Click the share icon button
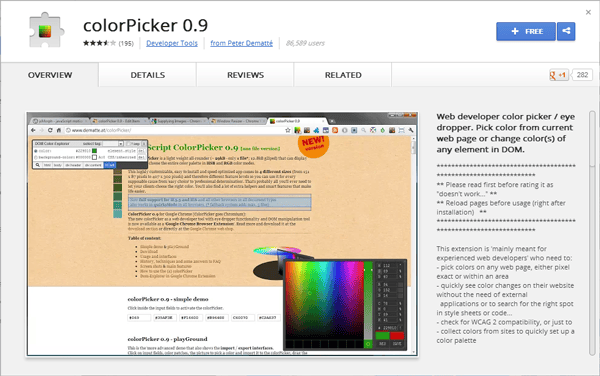The image size is (600, 376). click(x=566, y=31)
